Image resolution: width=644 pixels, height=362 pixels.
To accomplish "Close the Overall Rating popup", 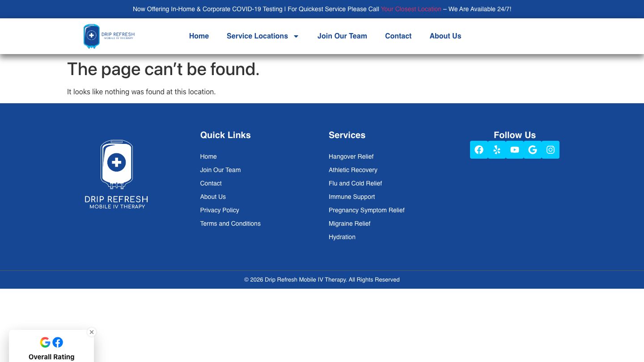I will pos(92,332).
